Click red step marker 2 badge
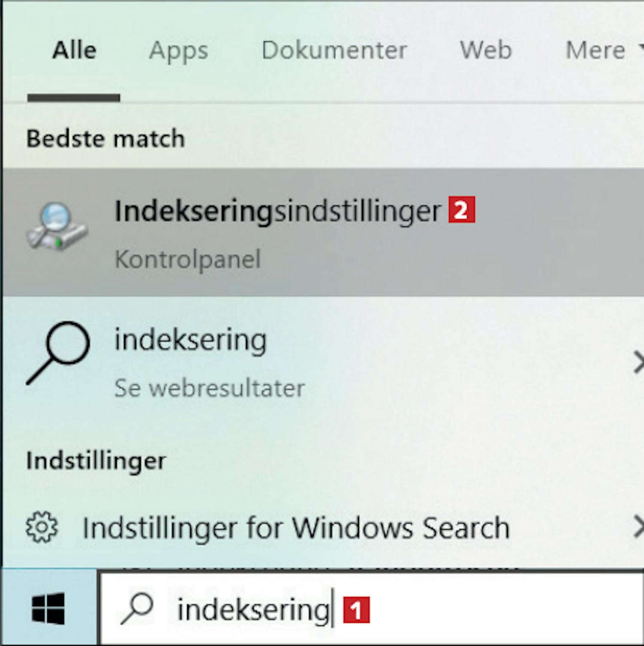This screenshot has width=644, height=646. click(x=462, y=210)
